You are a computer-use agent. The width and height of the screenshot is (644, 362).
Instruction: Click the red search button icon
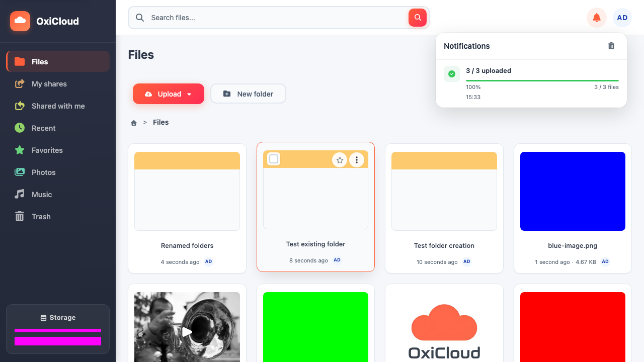[418, 18]
